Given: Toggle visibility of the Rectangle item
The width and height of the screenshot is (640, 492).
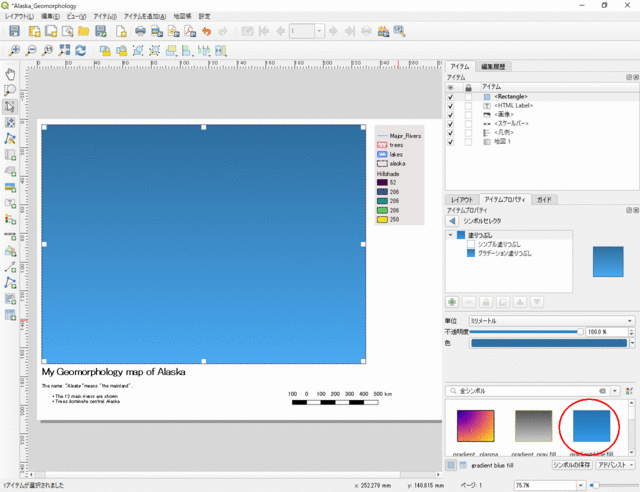Looking at the screenshot, I should 451,97.
